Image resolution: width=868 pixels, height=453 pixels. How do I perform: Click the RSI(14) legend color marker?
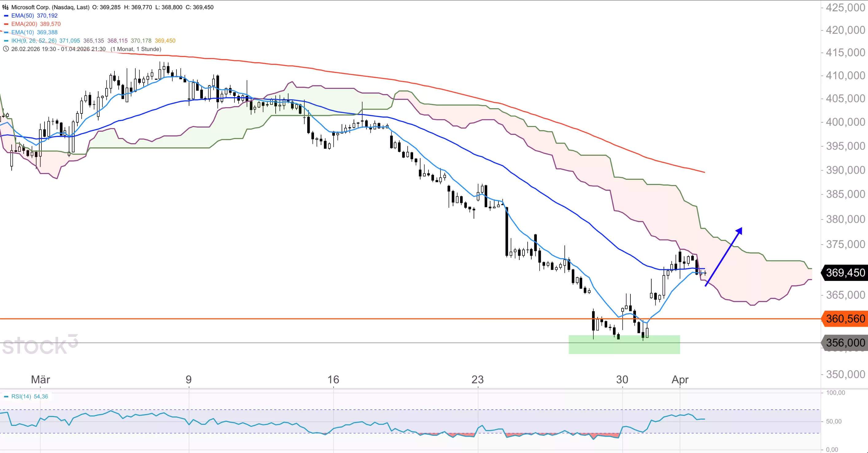pos(6,397)
